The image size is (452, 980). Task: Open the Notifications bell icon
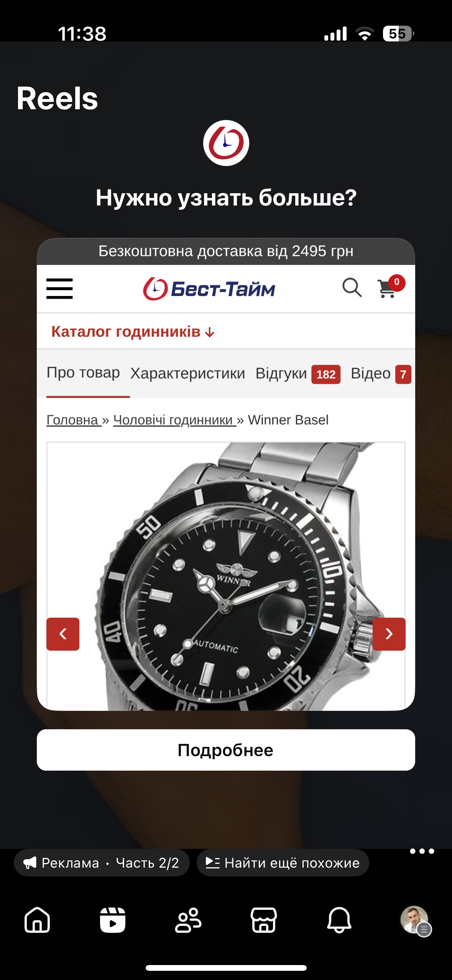[339, 919]
